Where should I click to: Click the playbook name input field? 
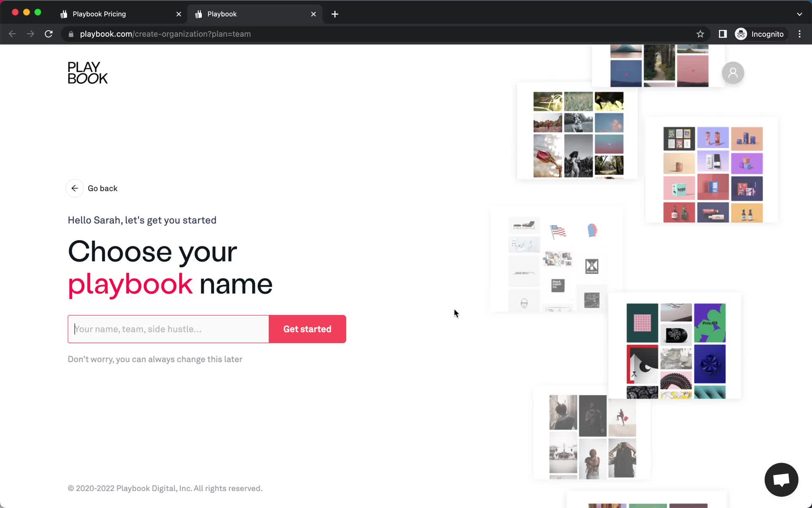tap(168, 329)
